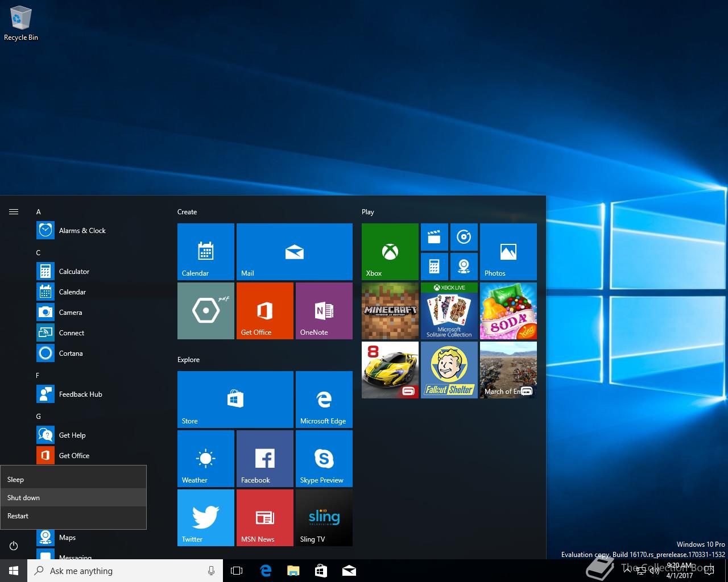728x582 pixels.
Task: Open the Xbox tile
Action: coord(390,252)
